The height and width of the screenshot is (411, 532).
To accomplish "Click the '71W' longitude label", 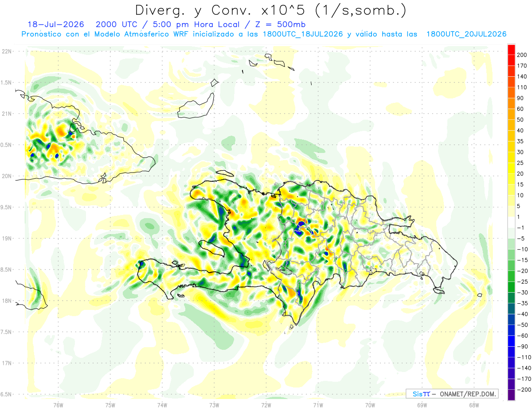I will coord(318,405).
